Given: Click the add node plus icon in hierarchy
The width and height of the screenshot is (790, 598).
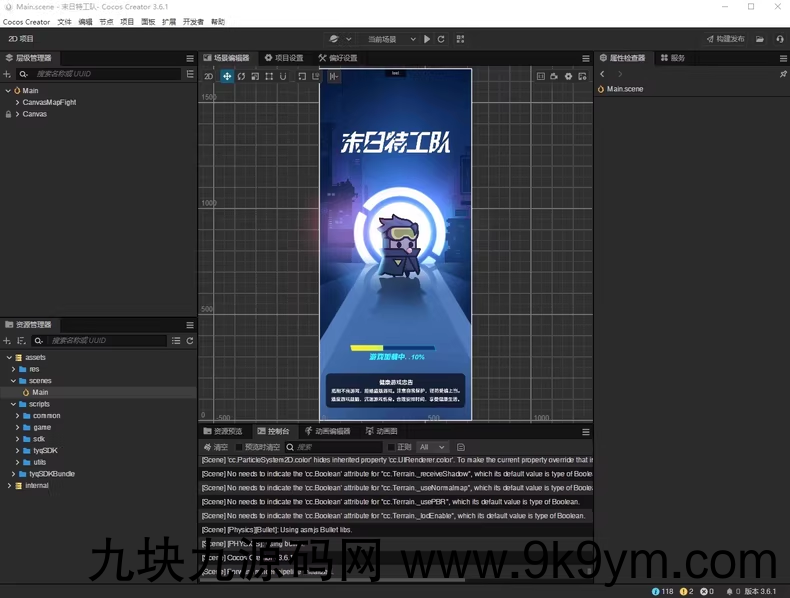Looking at the screenshot, I should coord(7,74).
